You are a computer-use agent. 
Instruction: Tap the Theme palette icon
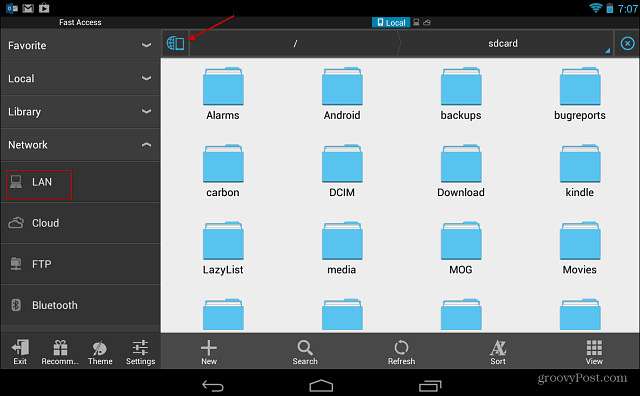(x=100, y=352)
